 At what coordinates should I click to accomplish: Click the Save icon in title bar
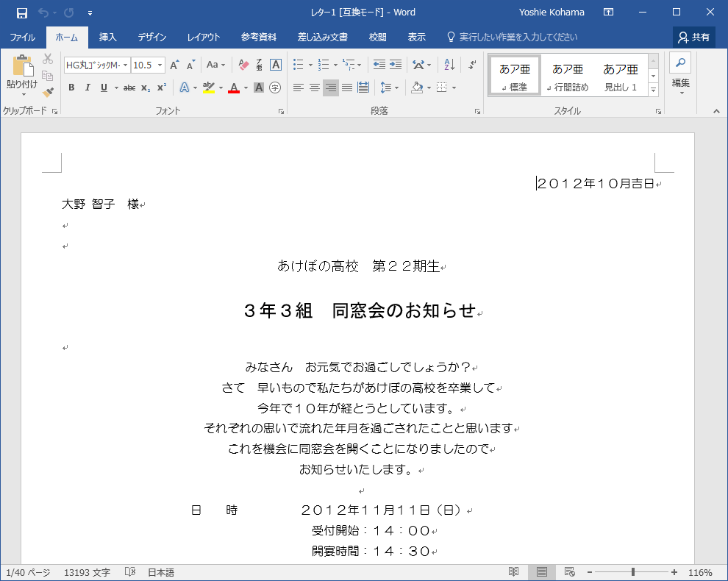(x=21, y=13)
